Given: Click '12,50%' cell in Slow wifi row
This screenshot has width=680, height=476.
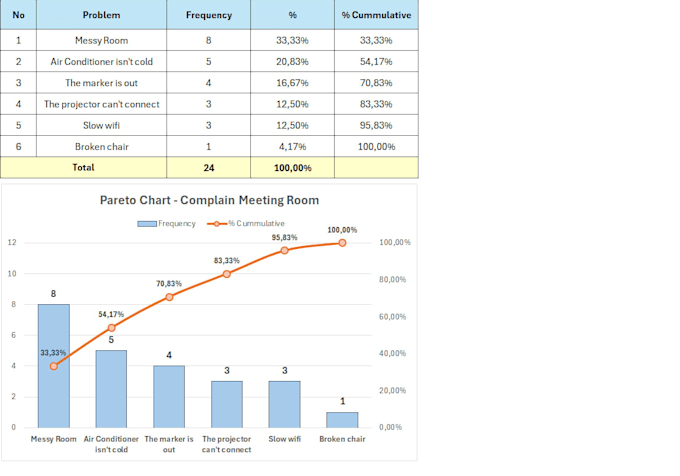Looking at the screenshot, I should tap(292, 125).
